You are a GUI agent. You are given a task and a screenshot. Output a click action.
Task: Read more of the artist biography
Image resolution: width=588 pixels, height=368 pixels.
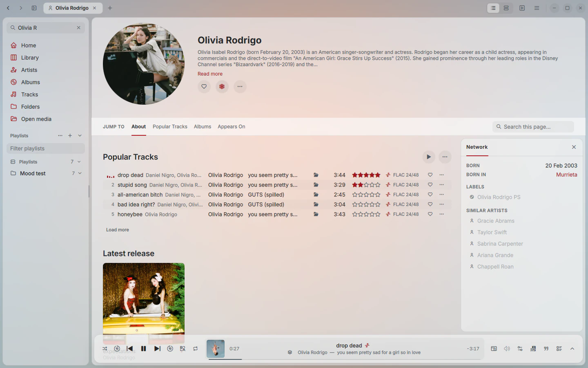[210, 74]
